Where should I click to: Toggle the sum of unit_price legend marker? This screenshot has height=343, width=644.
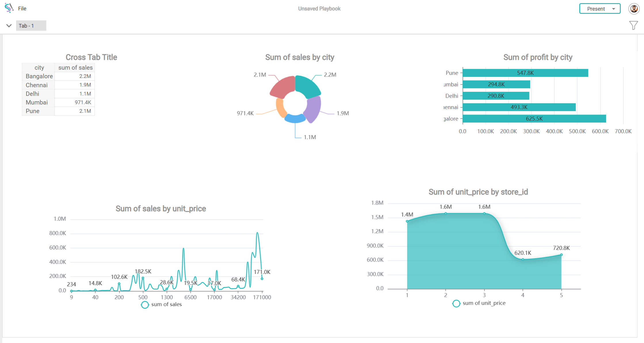[x=456, y=303]
